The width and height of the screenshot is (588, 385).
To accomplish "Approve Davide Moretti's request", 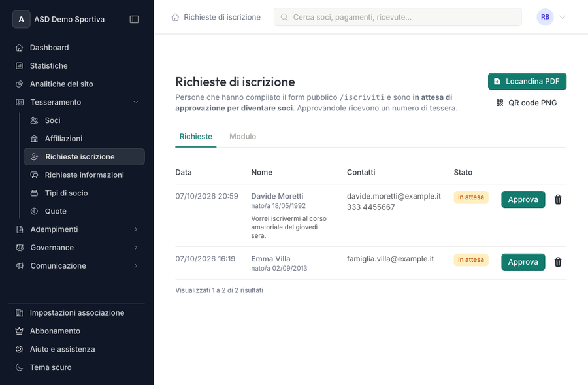I will [523, 199].
